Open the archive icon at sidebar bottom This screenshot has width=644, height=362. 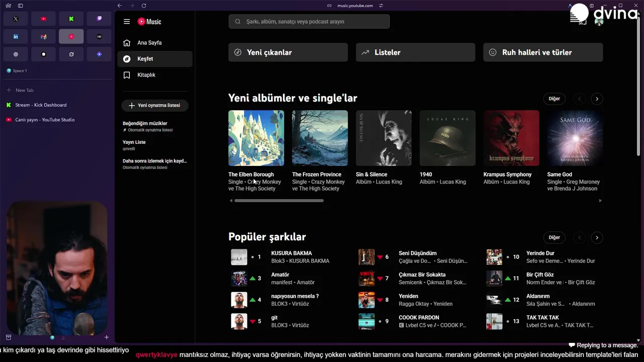tap(8, 337)
